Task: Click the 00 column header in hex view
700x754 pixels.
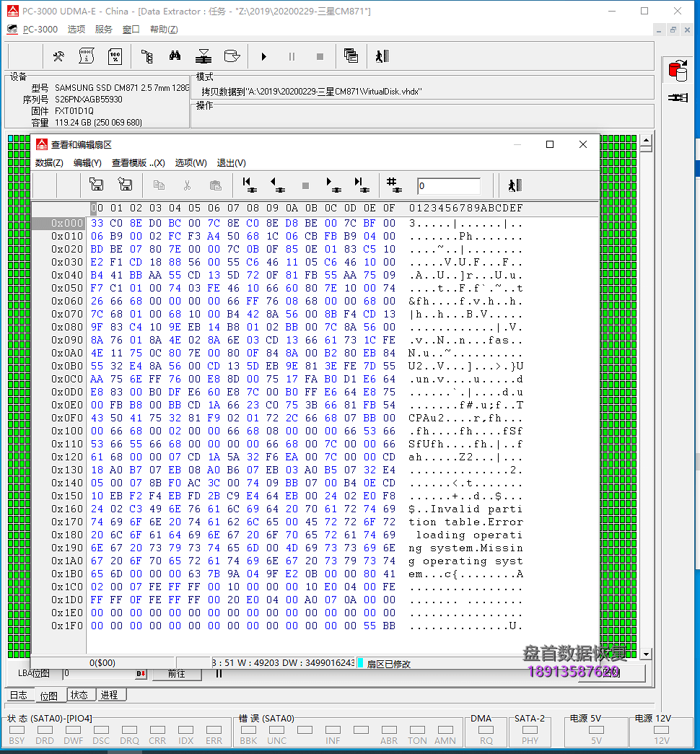Action: pyautogui.click(x=97, y=209)
